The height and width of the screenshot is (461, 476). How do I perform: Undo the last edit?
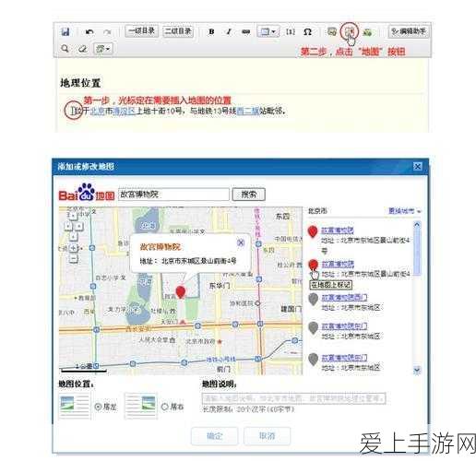click(x=89, y=31)
